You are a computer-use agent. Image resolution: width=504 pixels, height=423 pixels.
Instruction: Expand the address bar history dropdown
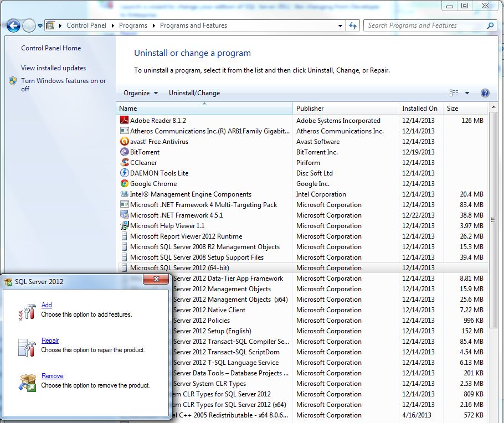click(340, 25)
